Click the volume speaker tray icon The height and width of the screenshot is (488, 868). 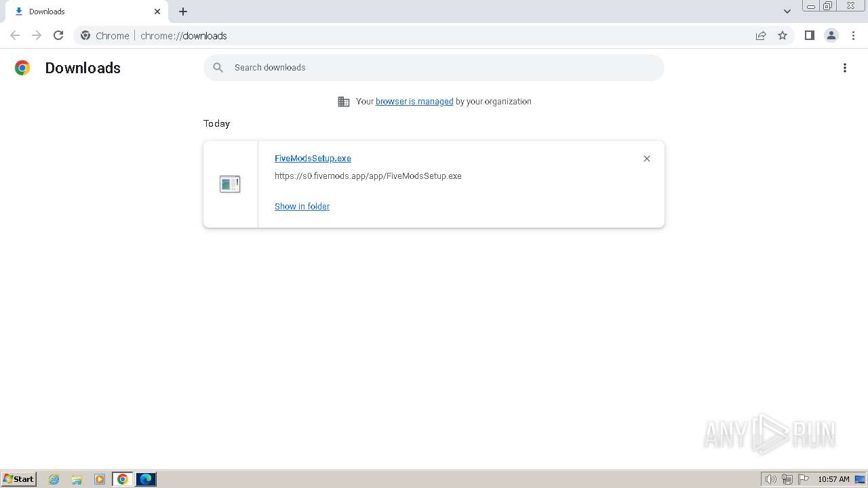[771, 479]
